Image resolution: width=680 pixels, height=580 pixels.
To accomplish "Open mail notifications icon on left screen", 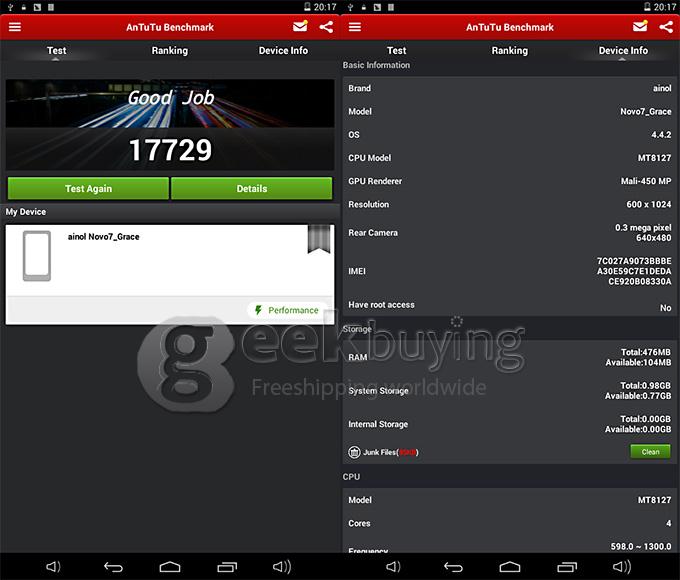I will 300,27.
